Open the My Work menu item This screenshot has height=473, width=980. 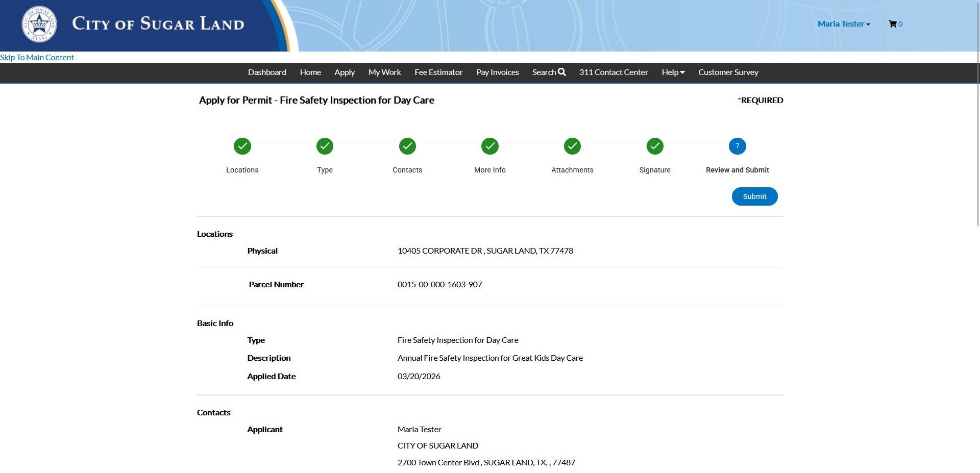click(x=384, y=72)
